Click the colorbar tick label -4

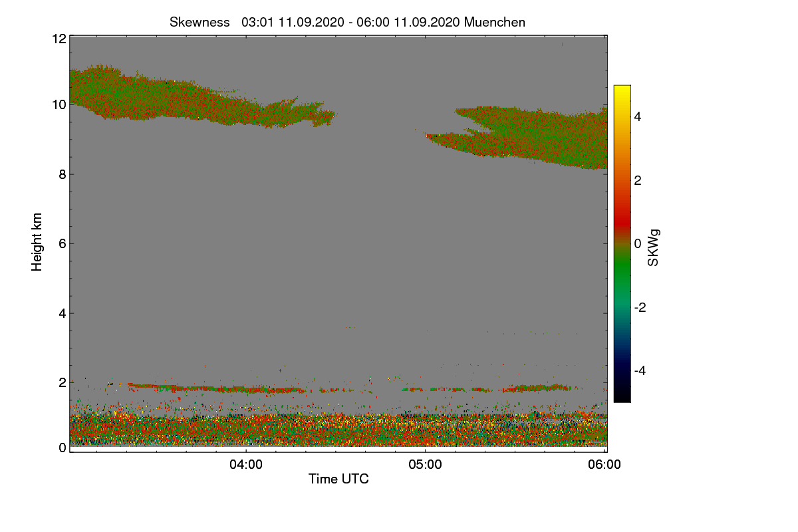point(640,370)
